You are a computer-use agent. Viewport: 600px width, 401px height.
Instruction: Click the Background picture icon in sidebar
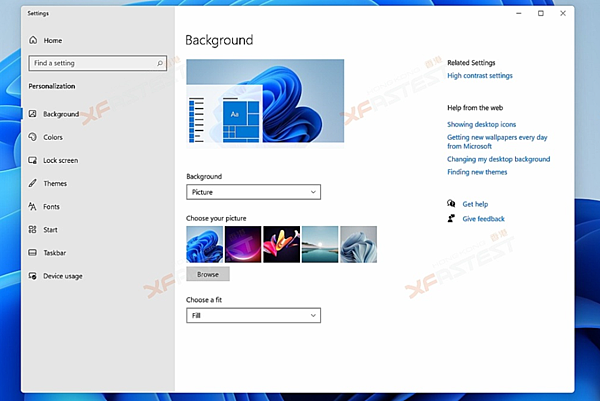tap(33, 114)
